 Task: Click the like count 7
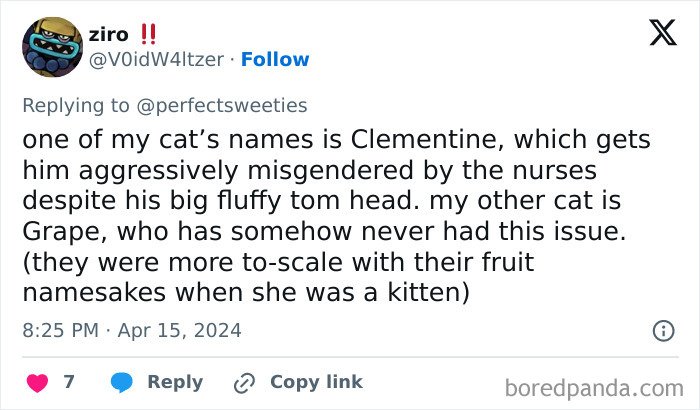69,382
